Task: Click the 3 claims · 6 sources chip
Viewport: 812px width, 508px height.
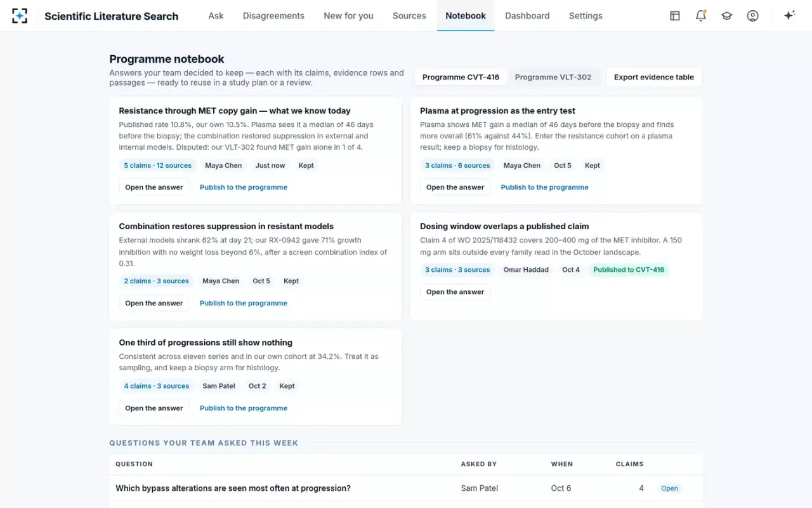Action: tap(457, 165)
